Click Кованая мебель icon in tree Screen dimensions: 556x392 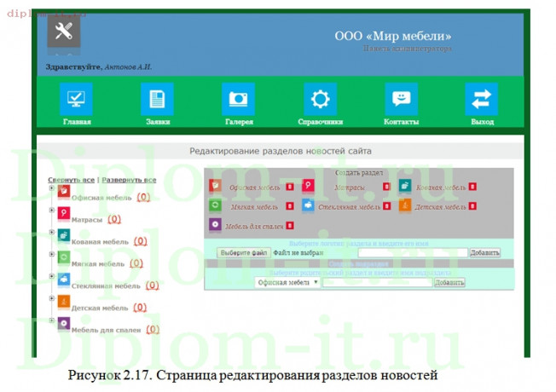pyautogui.click(x=64, y=235)
